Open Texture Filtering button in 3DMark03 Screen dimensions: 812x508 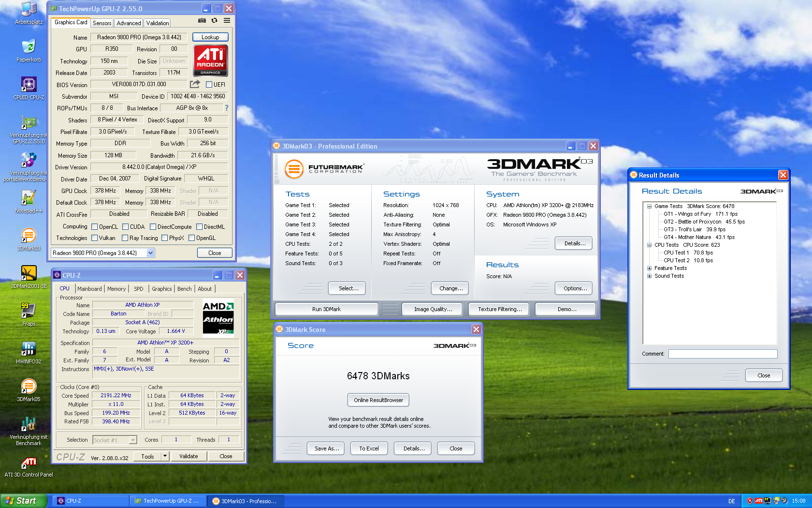click(499, 309)
